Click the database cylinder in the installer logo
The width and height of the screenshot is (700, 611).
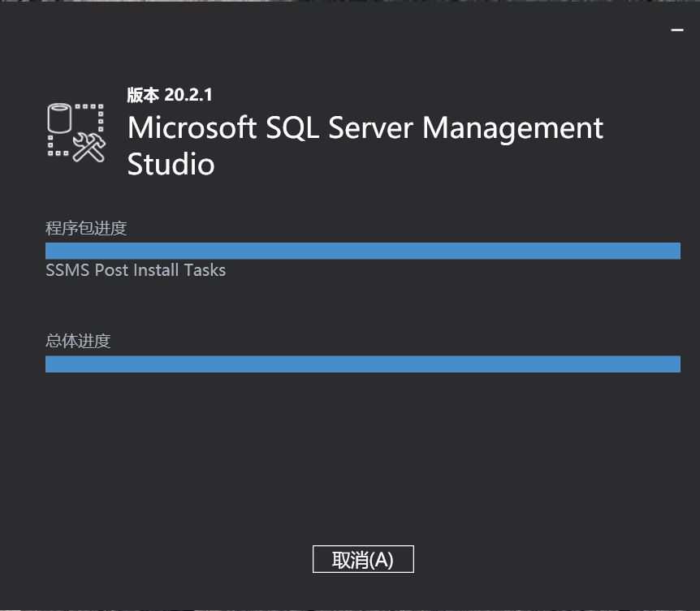58,118
